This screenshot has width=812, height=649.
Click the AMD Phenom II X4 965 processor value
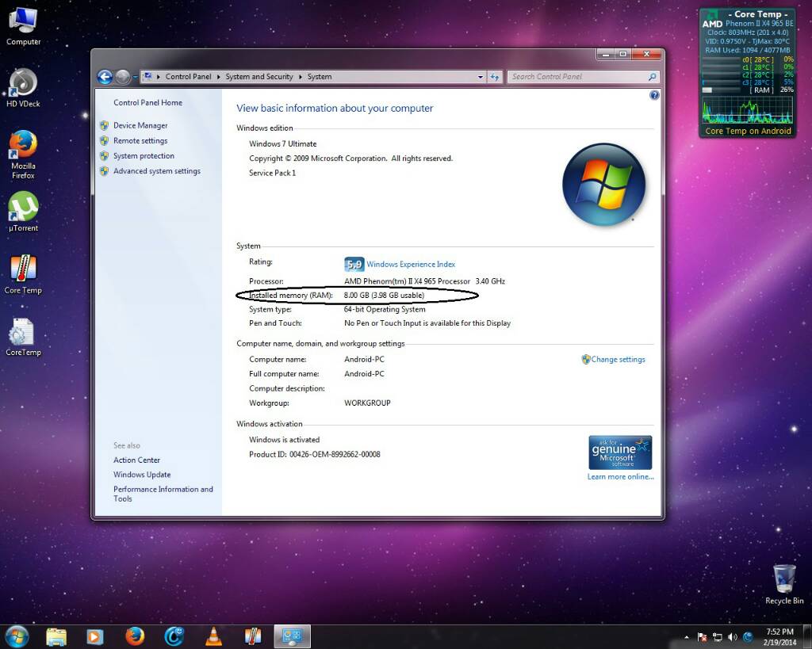425,281
